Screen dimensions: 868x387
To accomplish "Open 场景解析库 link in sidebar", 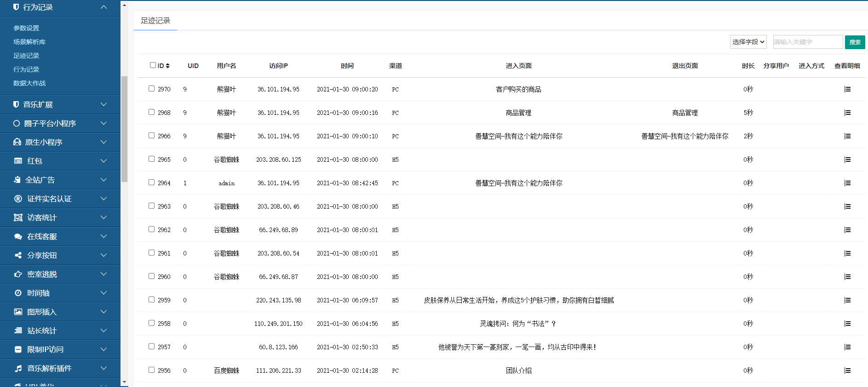I will (x=29, y=42).
